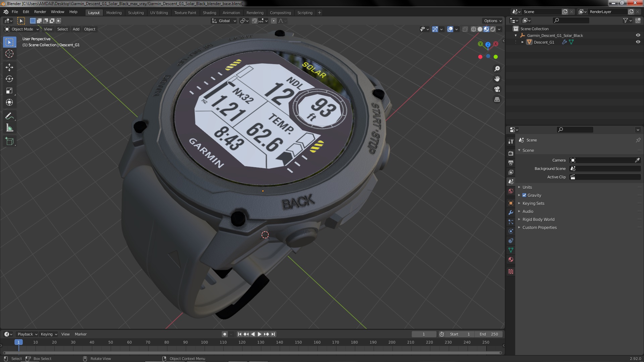Open Object Data properties triangle tab
Screen dimensions: 644x362
pyautogui.click(x=511, y=250)
